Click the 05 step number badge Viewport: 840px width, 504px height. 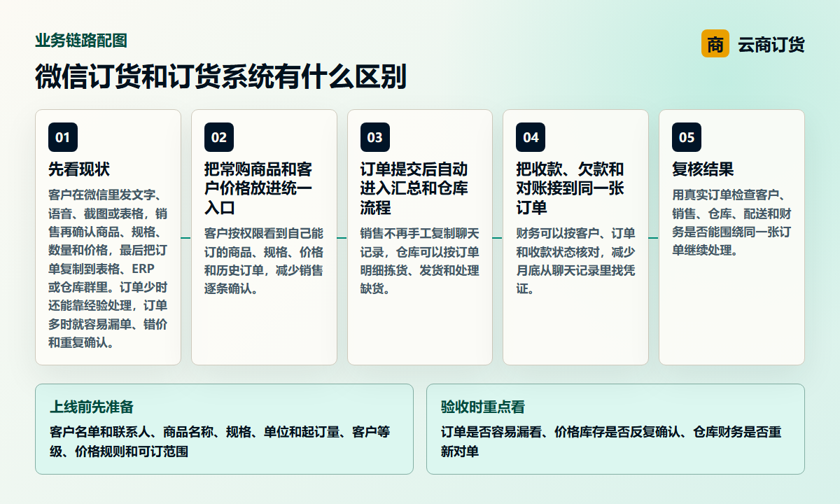tap(687, 137)
